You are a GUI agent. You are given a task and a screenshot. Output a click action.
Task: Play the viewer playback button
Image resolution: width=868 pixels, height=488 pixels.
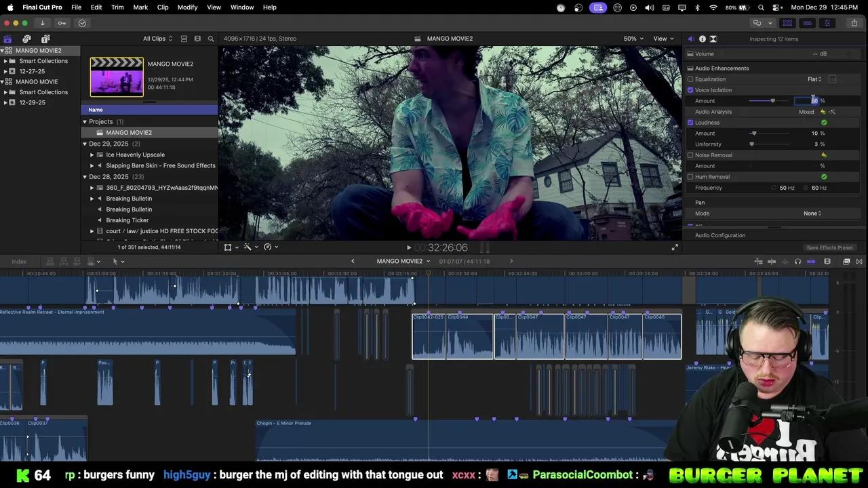point(408,248)
